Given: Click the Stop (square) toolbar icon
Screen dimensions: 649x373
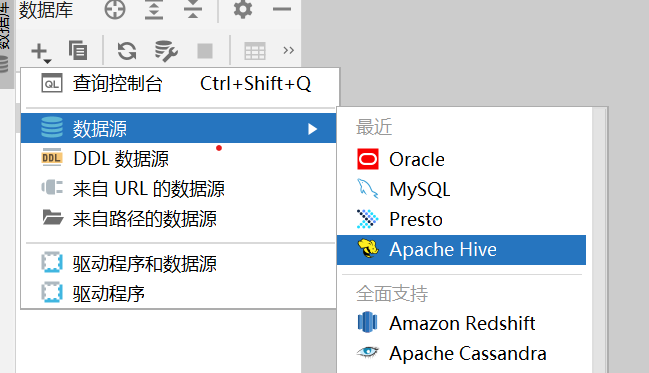Looking at the screenshot, I should [205, 51].
